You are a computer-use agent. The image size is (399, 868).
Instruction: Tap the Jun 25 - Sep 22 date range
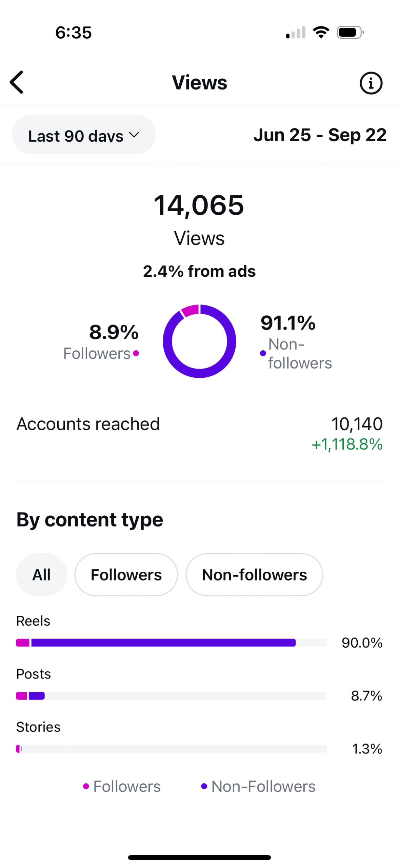(320, 135)
